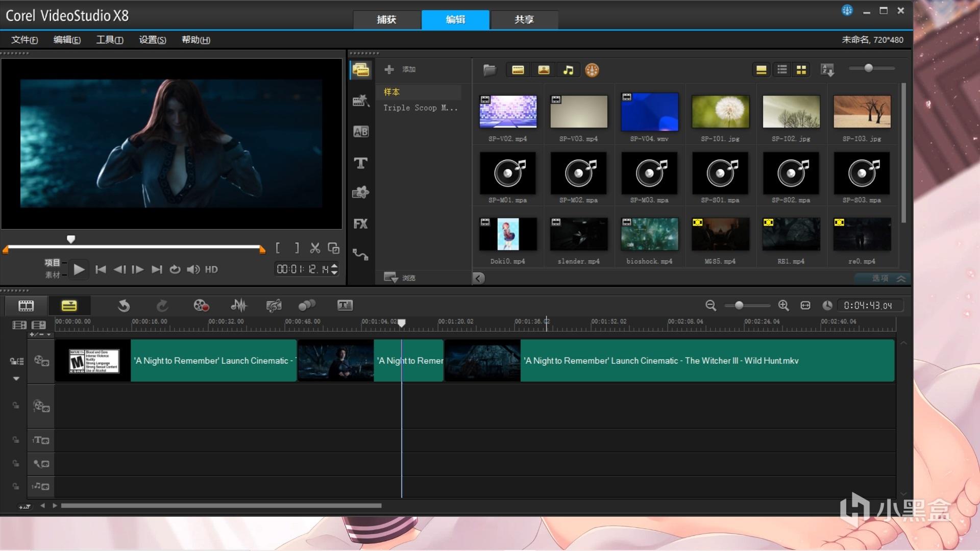The height and width of the screenshot is (551, 980).
Task: Open the Subtitle Editor icon
Action: 345,306
